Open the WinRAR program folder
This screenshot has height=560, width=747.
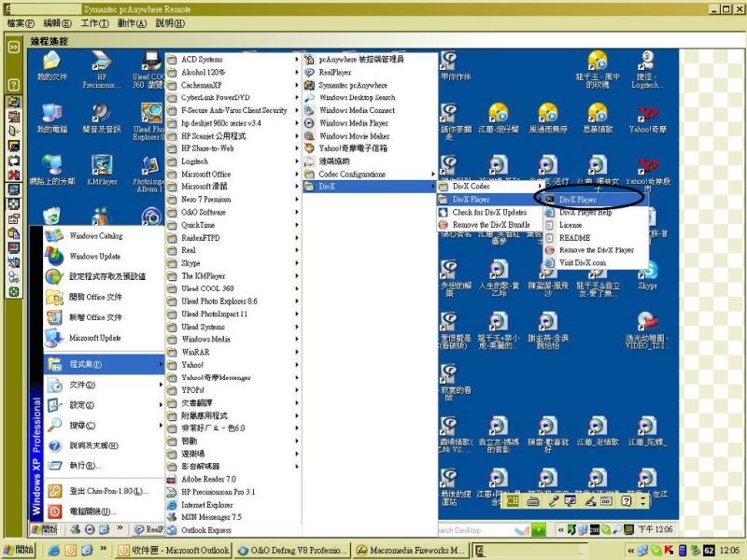coord(233,353)
